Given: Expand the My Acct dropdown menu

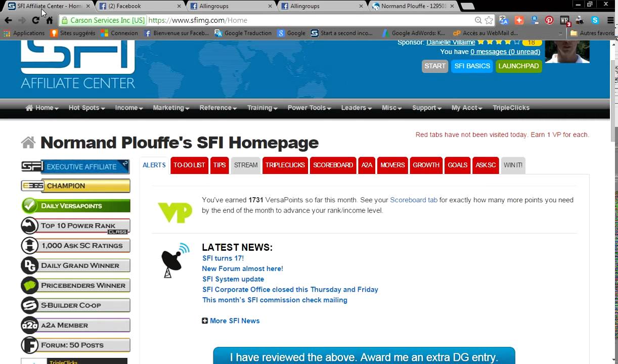Looking at the screenshot, I should [x=466, y=108].
